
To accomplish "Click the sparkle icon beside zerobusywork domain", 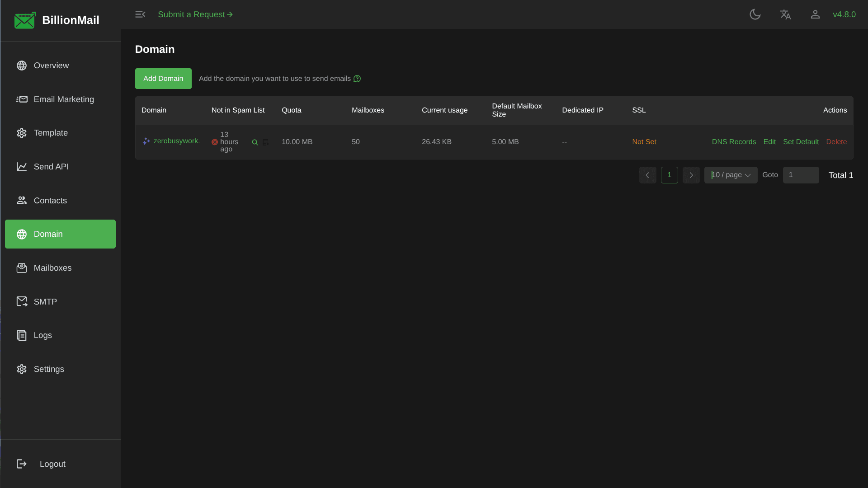I will 146,141.
